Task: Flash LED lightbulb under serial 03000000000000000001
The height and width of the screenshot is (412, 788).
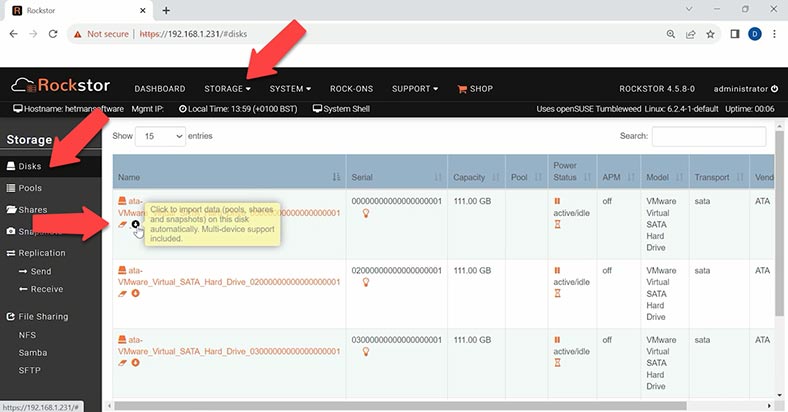Action: pos(366,352)
